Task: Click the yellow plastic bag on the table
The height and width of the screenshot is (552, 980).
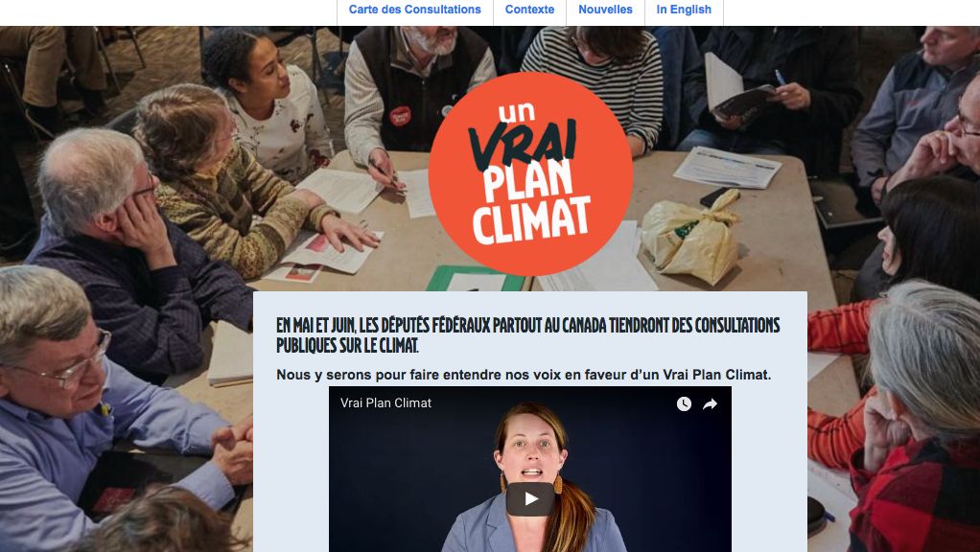Action: [x=691, y=238]
